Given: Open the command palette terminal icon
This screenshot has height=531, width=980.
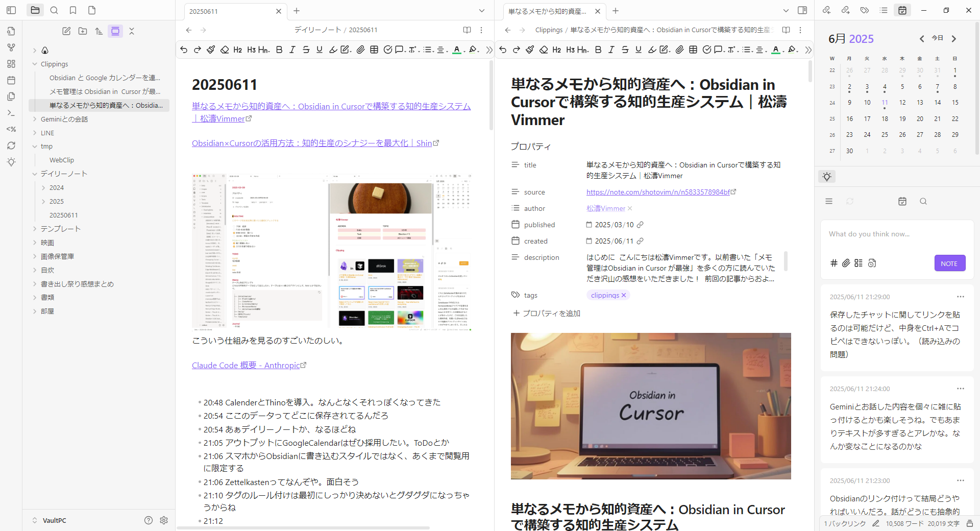Looking at the screenshot, I should coord(11,113).
